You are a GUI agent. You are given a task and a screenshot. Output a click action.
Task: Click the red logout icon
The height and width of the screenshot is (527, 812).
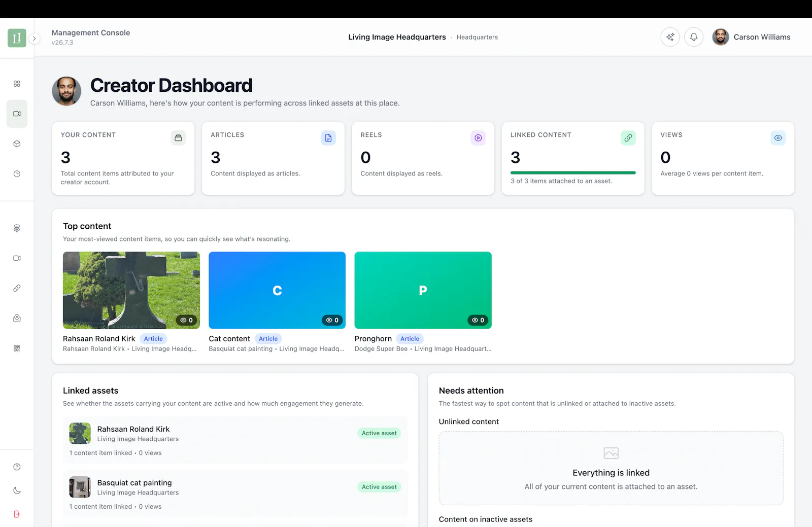(17, 514)
